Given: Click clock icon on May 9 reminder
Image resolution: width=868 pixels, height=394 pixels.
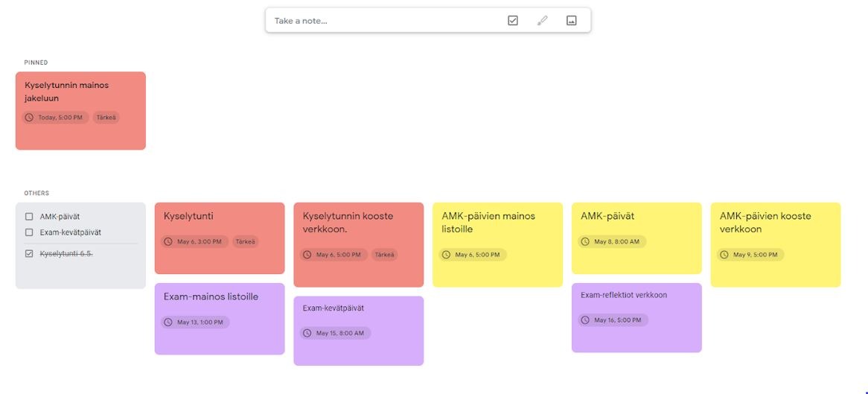Looking at the screenshot, I should click(724, 255).
